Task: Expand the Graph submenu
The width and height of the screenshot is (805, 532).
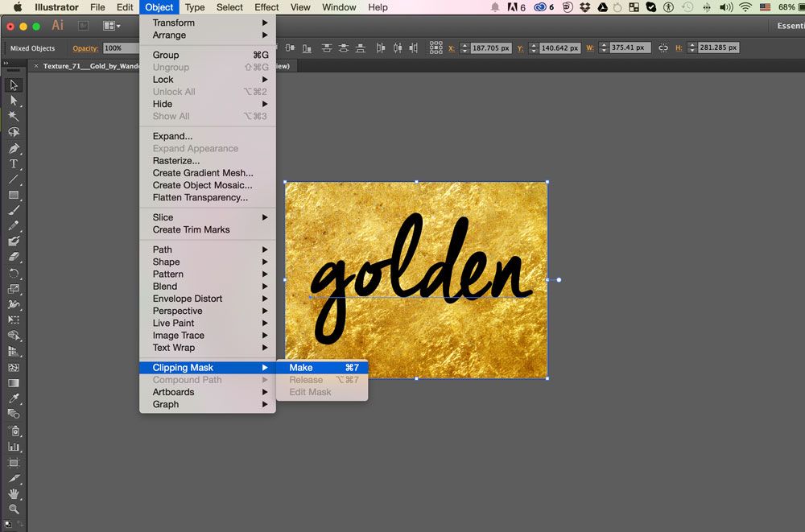Action: 208,405
